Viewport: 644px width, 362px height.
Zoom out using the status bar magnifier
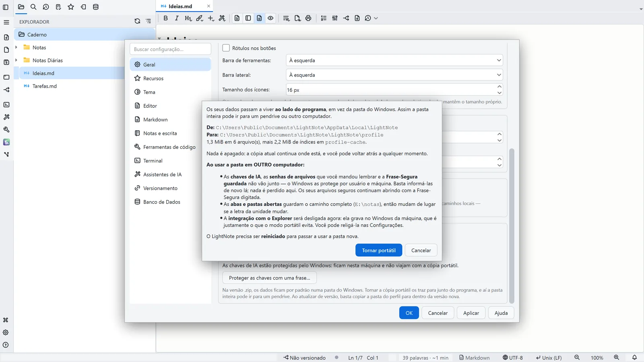coord(577,358)
